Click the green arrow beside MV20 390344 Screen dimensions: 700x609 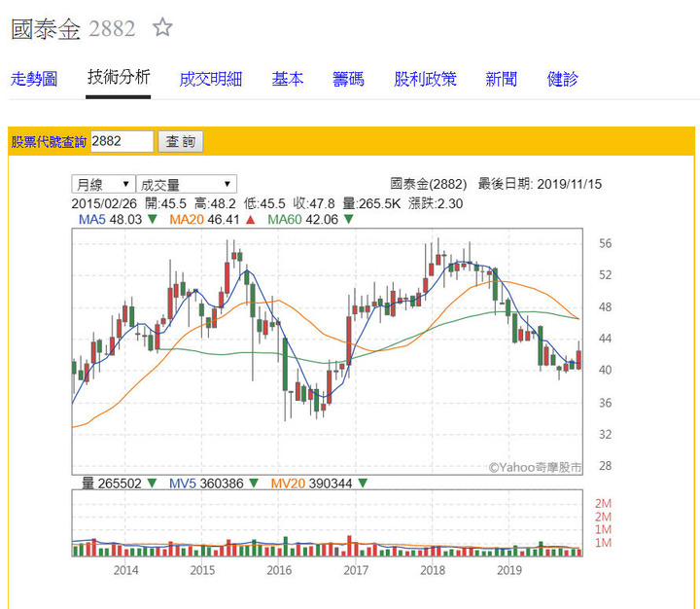click(363, 483)
